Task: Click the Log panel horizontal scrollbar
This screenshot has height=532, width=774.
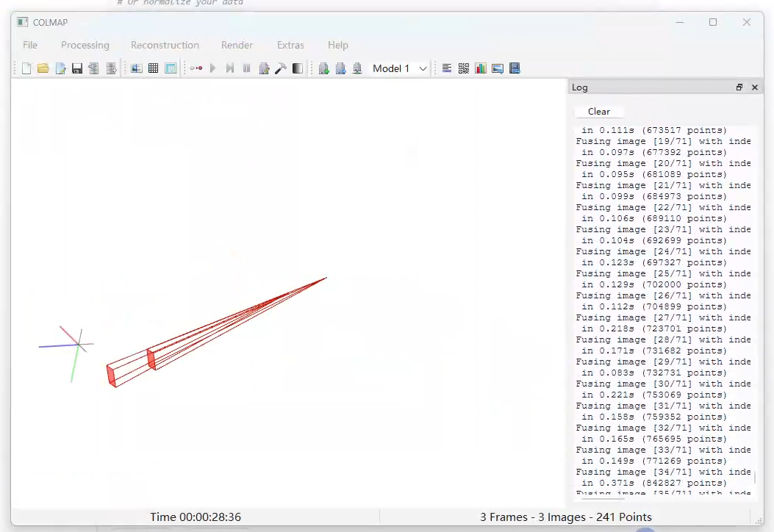Action: click(603, 498)
